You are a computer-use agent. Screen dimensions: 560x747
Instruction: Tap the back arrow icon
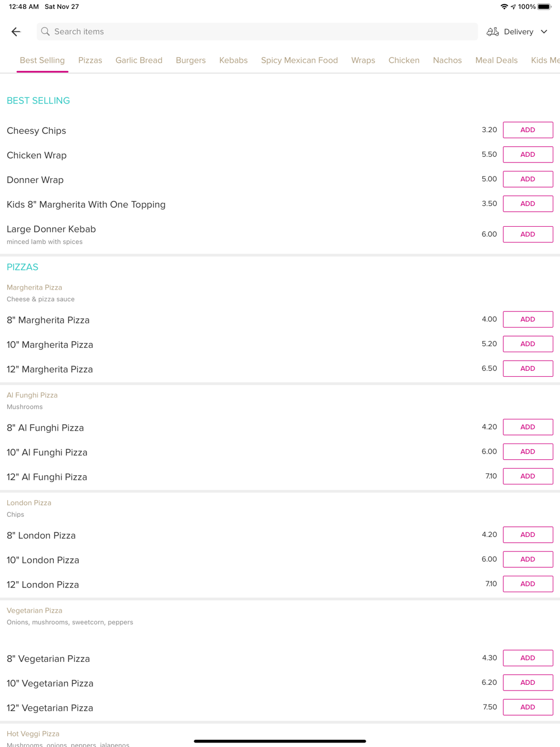(x=16, y=32)
